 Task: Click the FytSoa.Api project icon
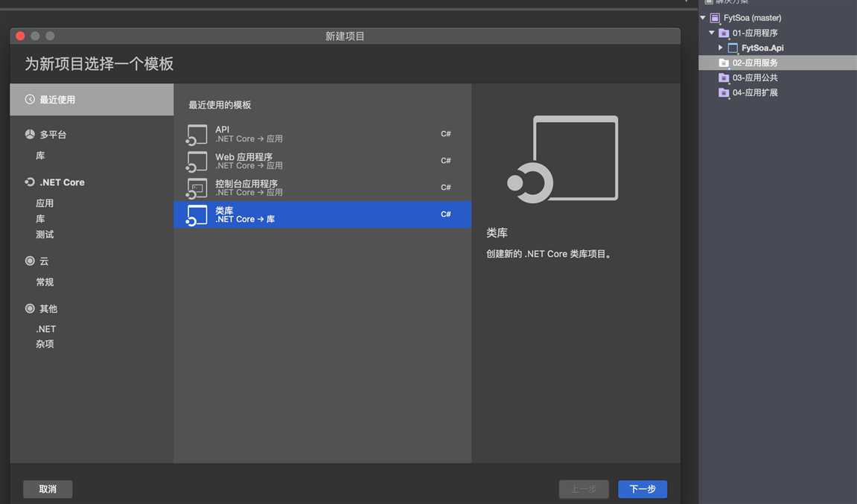733,48
